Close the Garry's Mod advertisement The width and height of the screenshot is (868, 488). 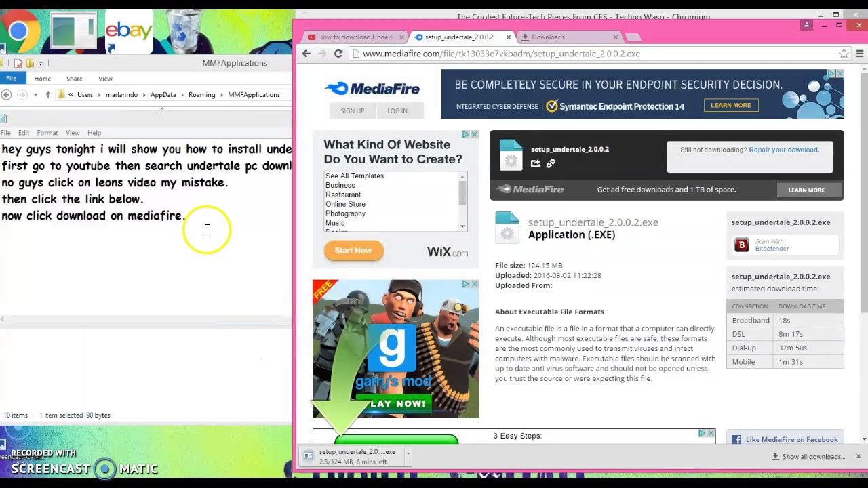pos(474,283)
